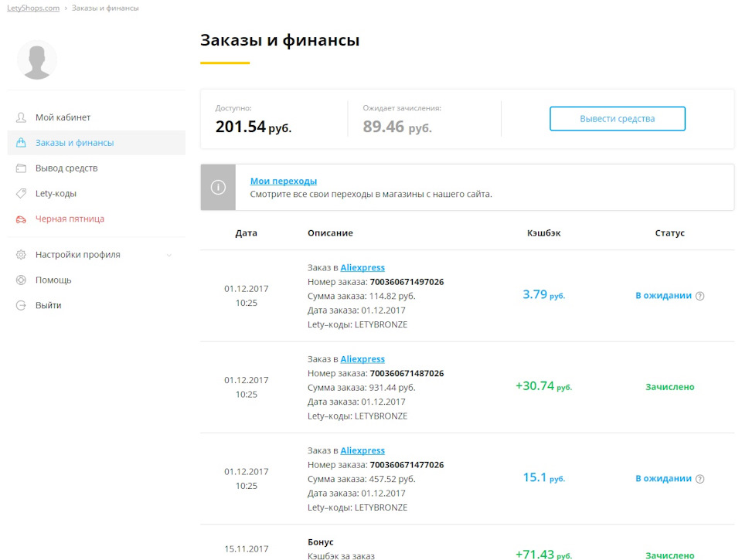742x560 pixels.
Task: Click Сумма заказа: 931.44 руб. text
Action: [x=362, y=388]
